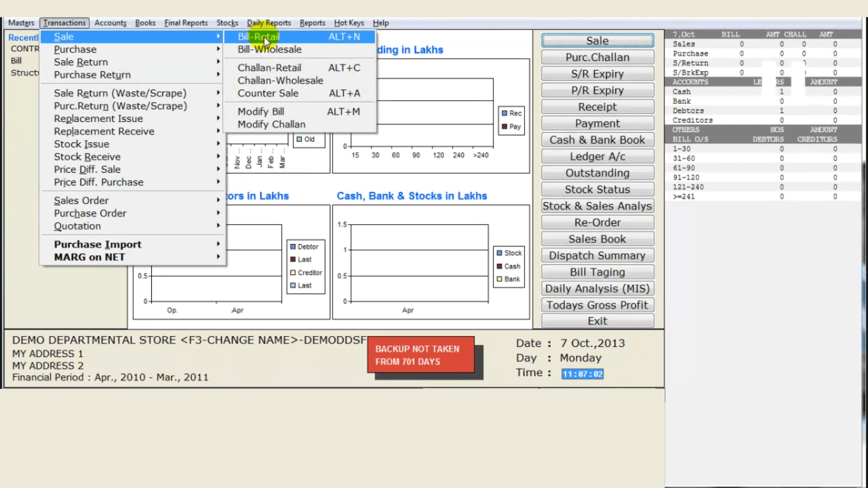The image size is (868, 488).
Task: Open Todays Gross Profit button
Action: click(x=597, y=305)
